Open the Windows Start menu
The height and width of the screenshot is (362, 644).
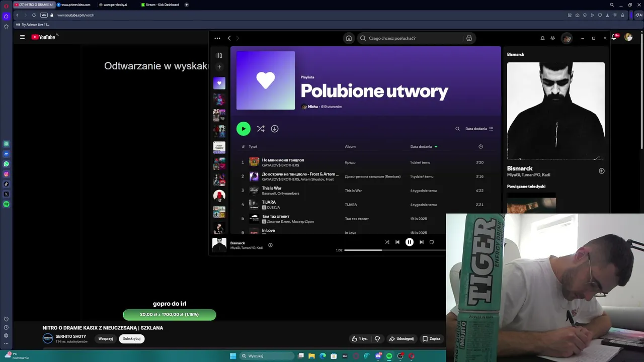click(233, 356)
